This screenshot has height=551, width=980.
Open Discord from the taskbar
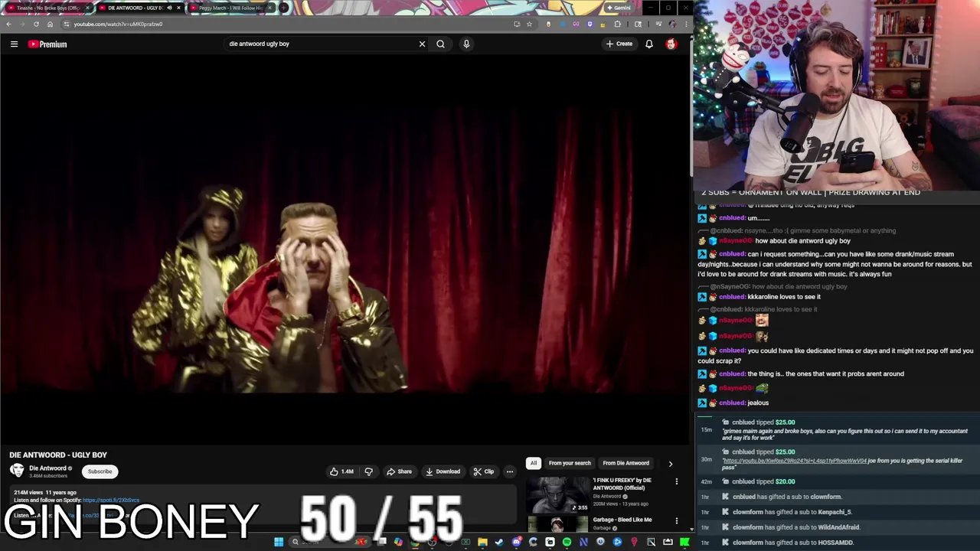(516, 542)
